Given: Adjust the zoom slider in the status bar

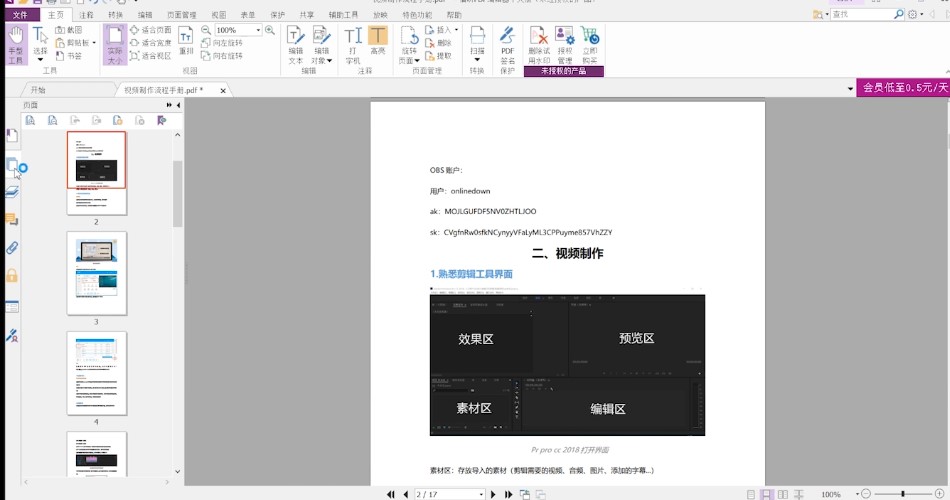Looking at the screenshot, I should coord(903,494).
